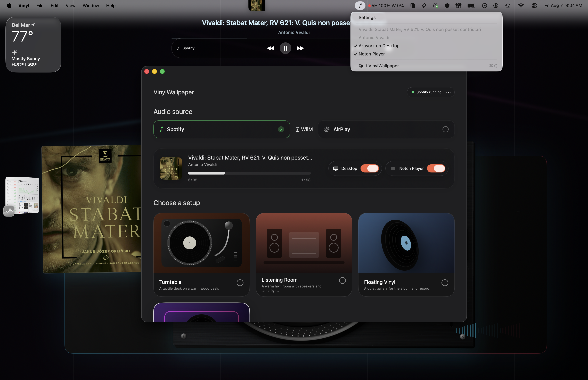Image resolution: width=588 pixels, height=380 pixels.
Task: Click the WiiM speaker icon
Action: (x=297, y=129)
